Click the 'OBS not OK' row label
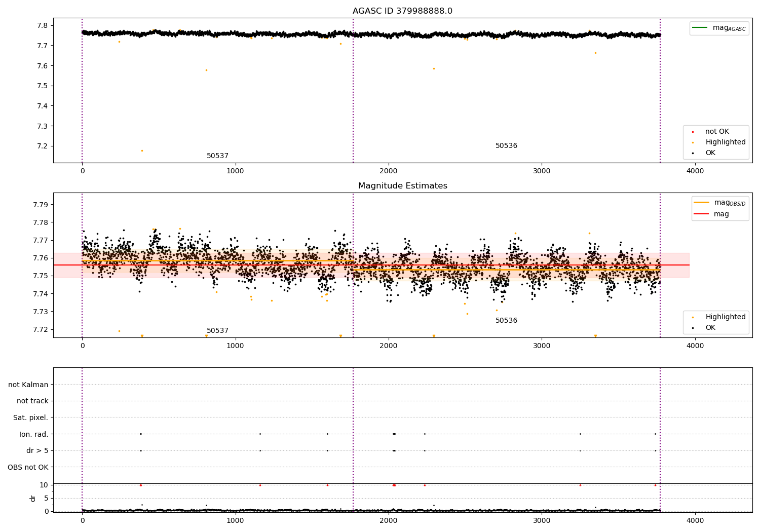760x532 pixels. (x=28, y=467)
